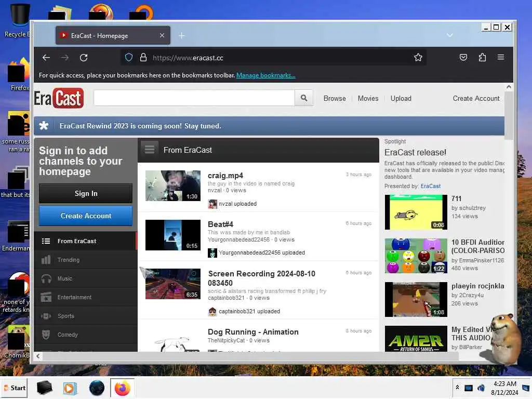Click captainbob321's avatar icon
Screen dimensions: 532x399
pos(212,312)
